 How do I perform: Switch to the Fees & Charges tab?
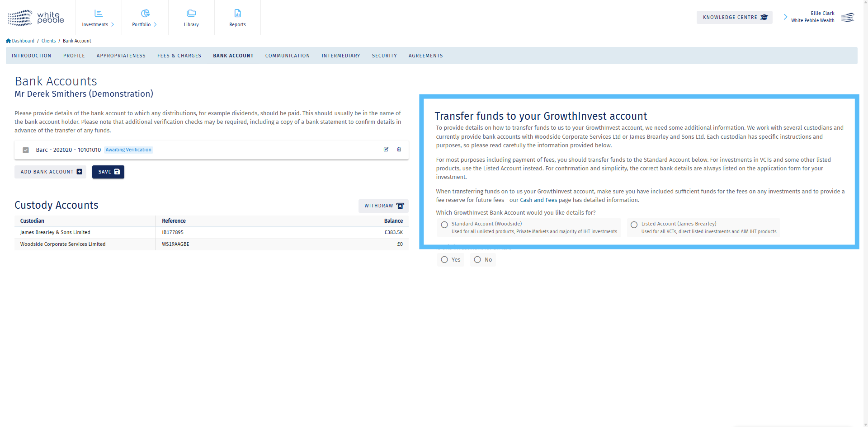[x=179, y=56]
